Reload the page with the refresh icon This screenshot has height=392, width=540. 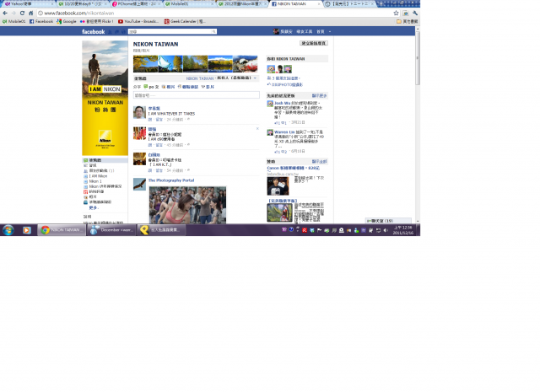click(22, 13)
